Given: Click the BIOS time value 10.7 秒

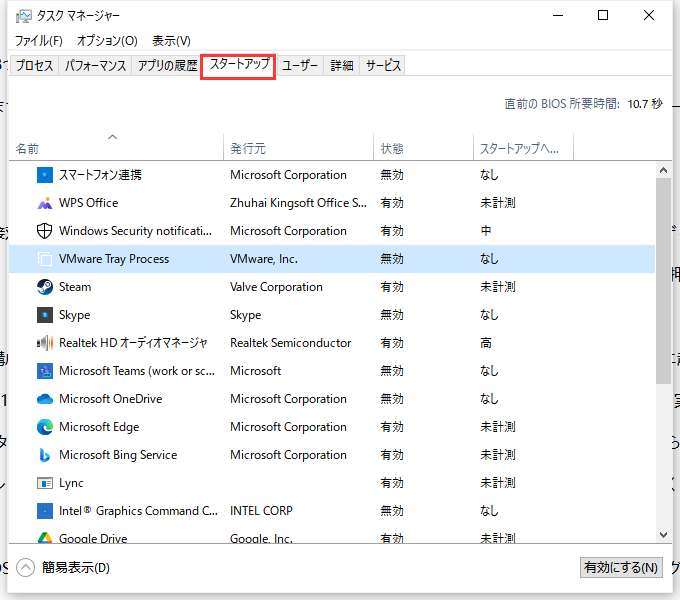Looking at the screenshot, I should point(645,104).
